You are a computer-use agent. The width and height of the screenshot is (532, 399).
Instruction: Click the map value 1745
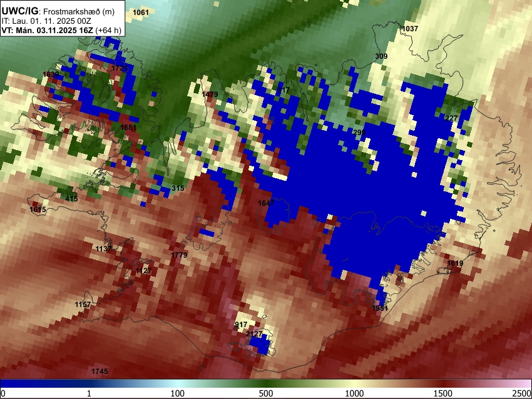coord(100,371)
